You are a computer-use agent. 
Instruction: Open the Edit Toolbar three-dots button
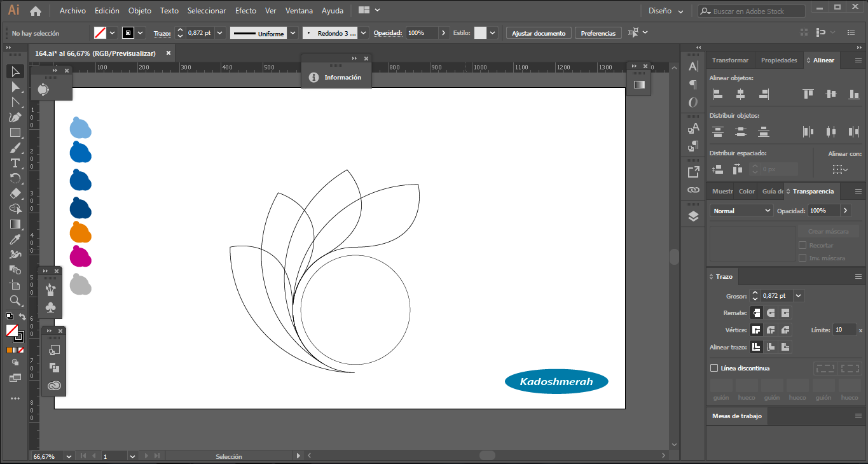click(16, 398)
